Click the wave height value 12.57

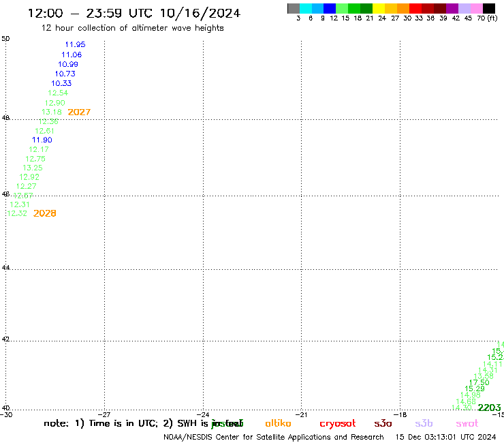click(x=23, y=196)
